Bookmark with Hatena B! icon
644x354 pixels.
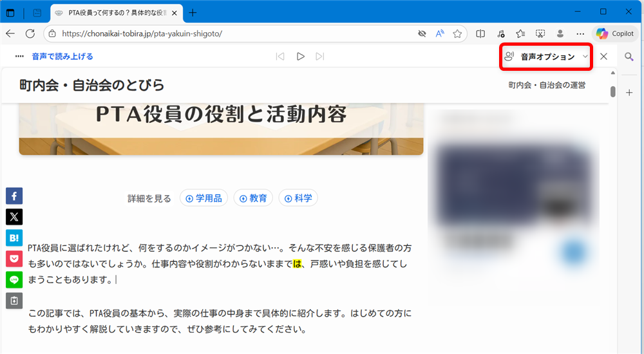tap(14, 238)
